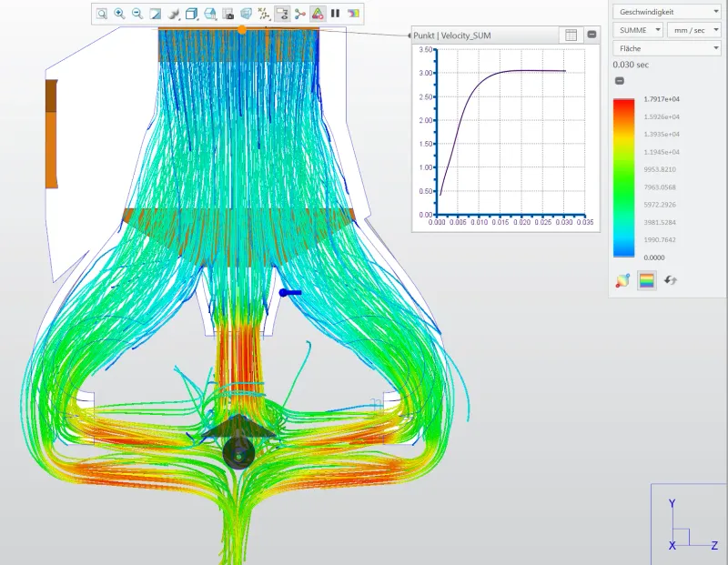Open the datum display filters icon

pyautogui.click(x=264, y=14)
